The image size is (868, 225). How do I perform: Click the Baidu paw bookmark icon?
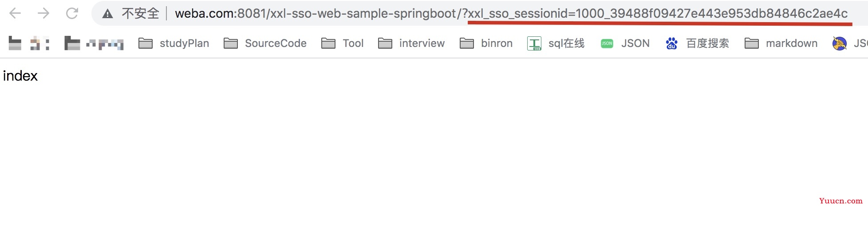point(671,43)
